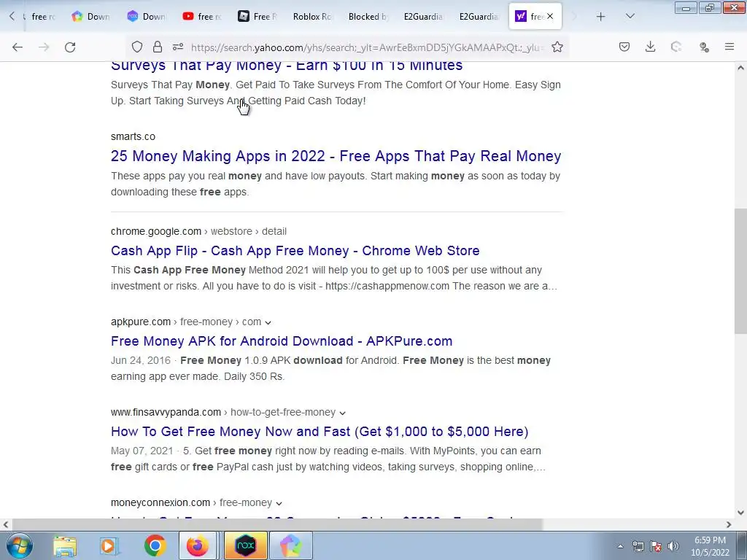
Task: Bookmark this page with the star icon
Action: (x=557, y=47)
